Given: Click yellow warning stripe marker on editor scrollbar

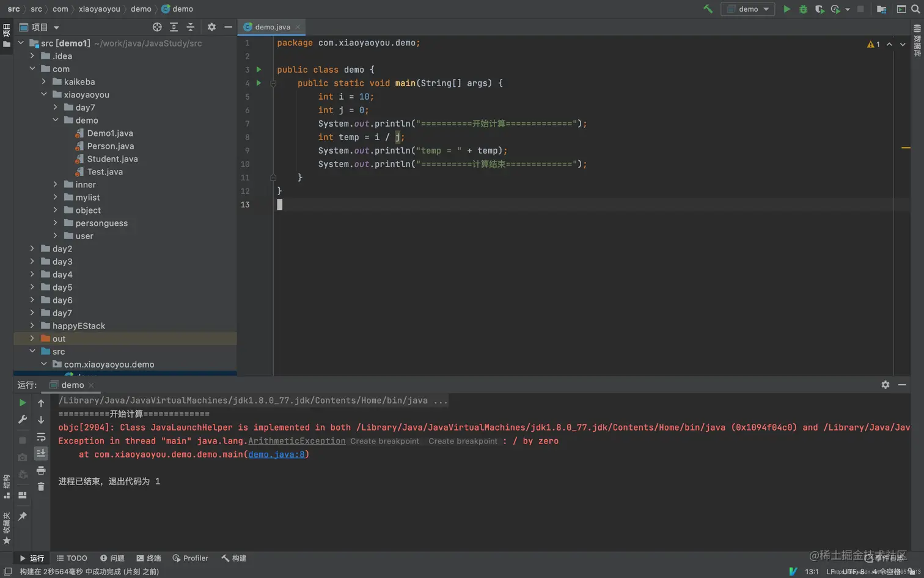Looking at the screenshot, I should 906,147.
